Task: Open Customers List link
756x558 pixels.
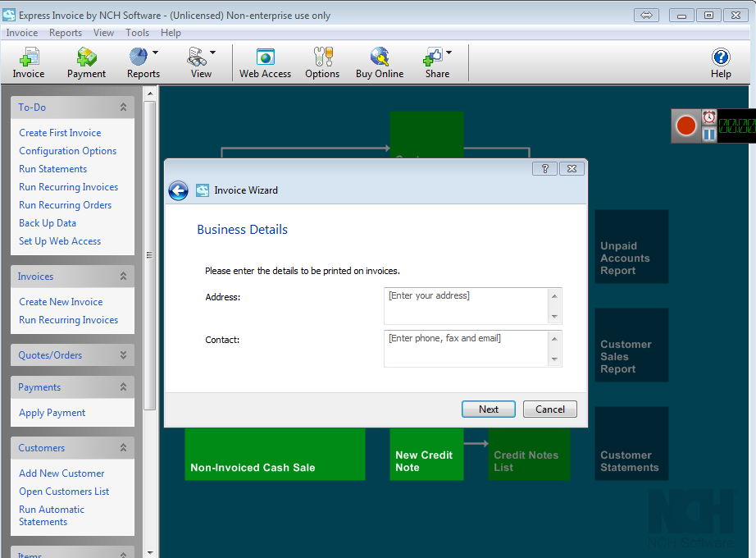Action: point(64,492)
